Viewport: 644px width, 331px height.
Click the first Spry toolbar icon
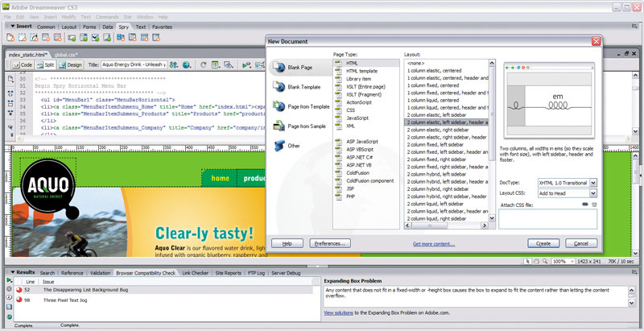10,38
